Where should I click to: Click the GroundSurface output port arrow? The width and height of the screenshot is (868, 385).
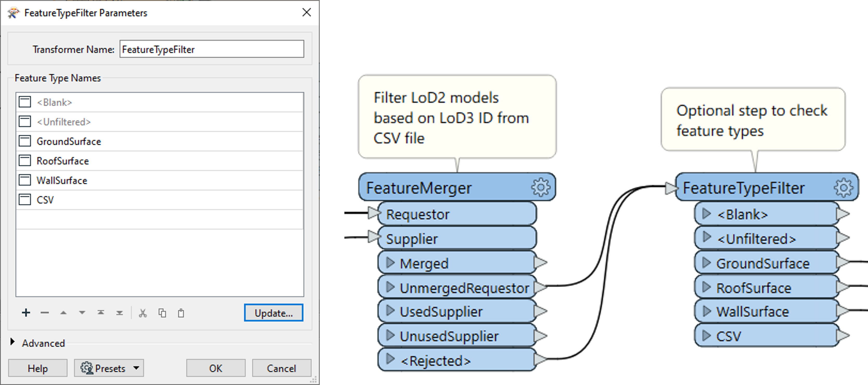pyautogui.click(x=843, y=262)
